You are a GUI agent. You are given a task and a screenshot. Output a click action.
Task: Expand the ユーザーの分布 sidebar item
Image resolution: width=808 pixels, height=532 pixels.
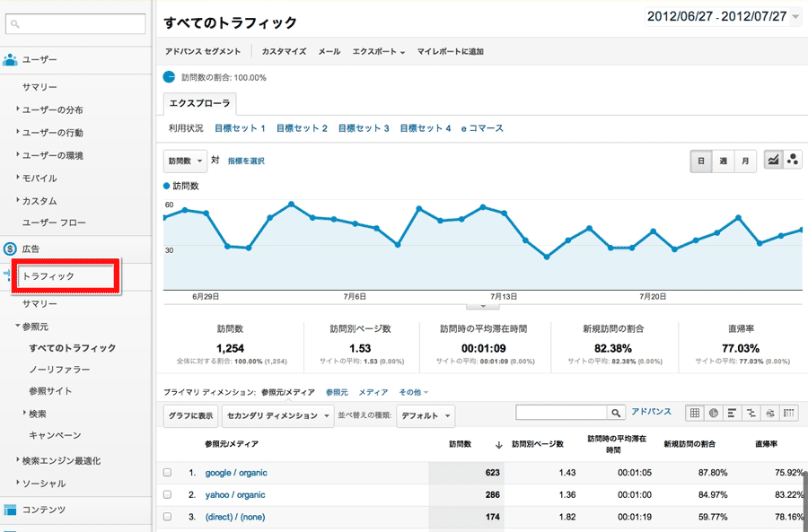[x=53, y=109]
